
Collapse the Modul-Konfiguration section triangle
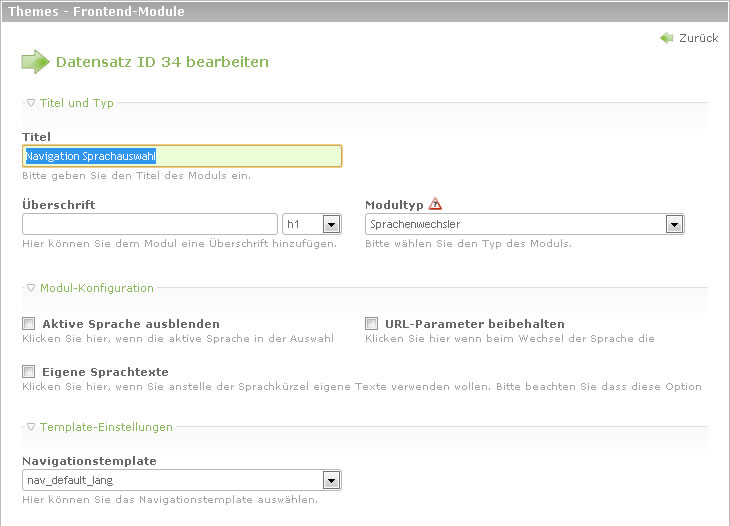pyautogui.click(x=31, y=288)
